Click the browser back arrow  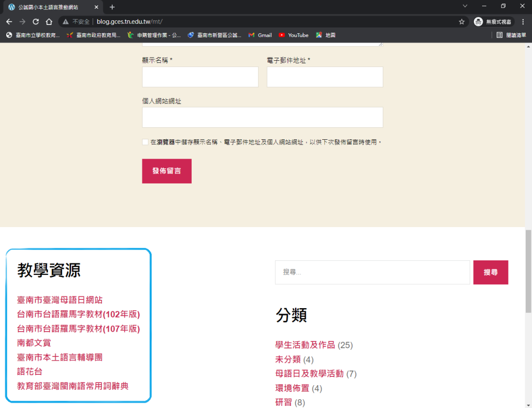tap(9, 22)
